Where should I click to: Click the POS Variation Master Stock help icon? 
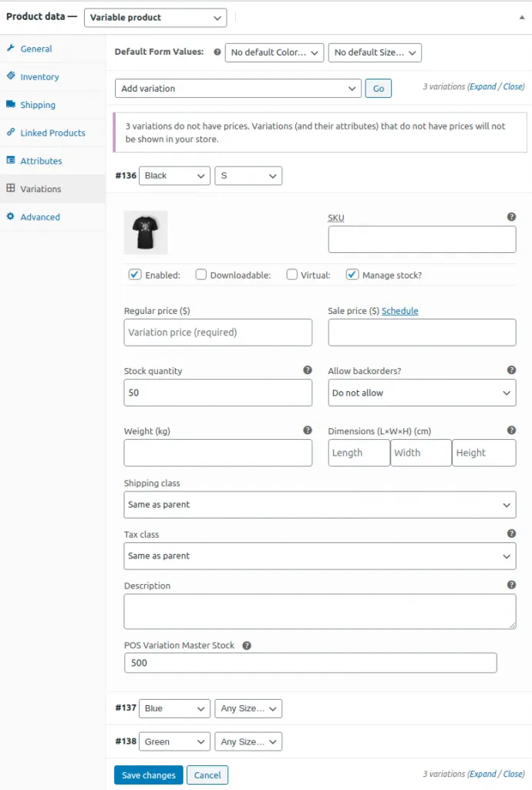point(247,646)
